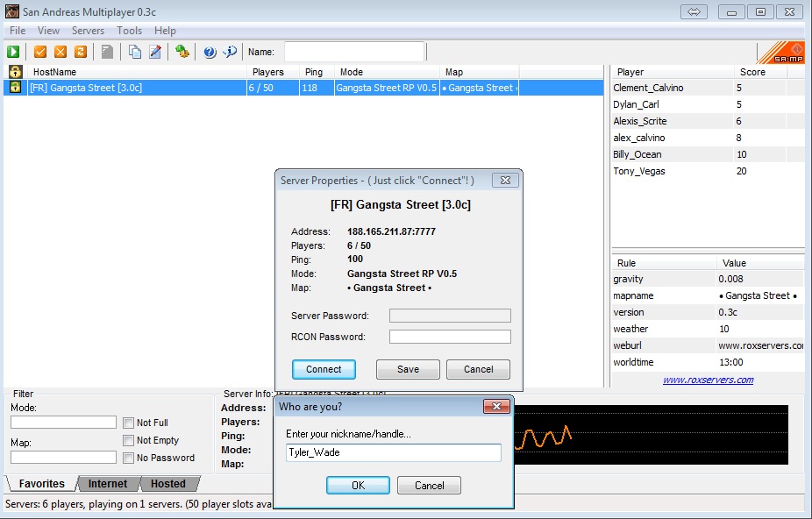Click Save in Server Properties dialog

pyautogui.click(x=408, y=369)
